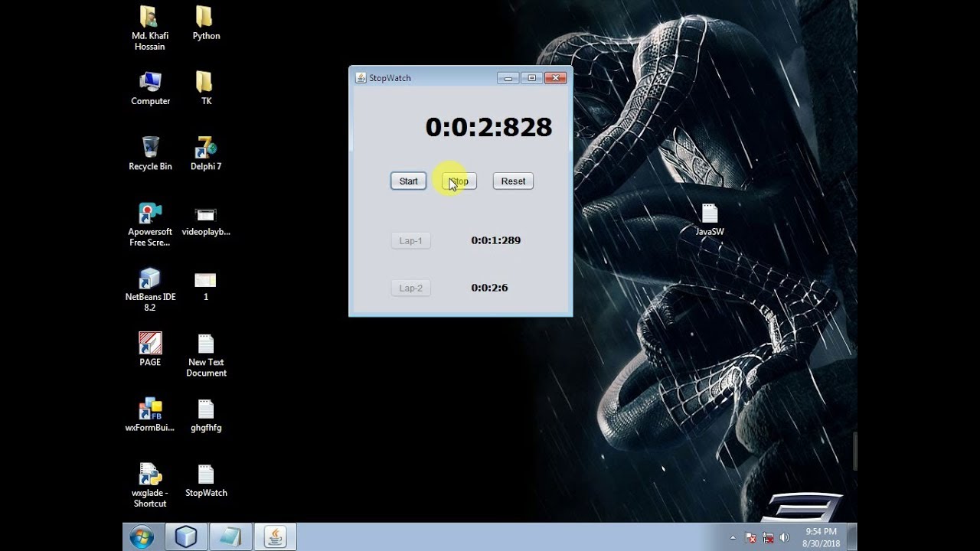Image resolution: width=980 pixels, height=551 pixels.
Task: Click the Start button in StopWatch
Action: [408, 181]
